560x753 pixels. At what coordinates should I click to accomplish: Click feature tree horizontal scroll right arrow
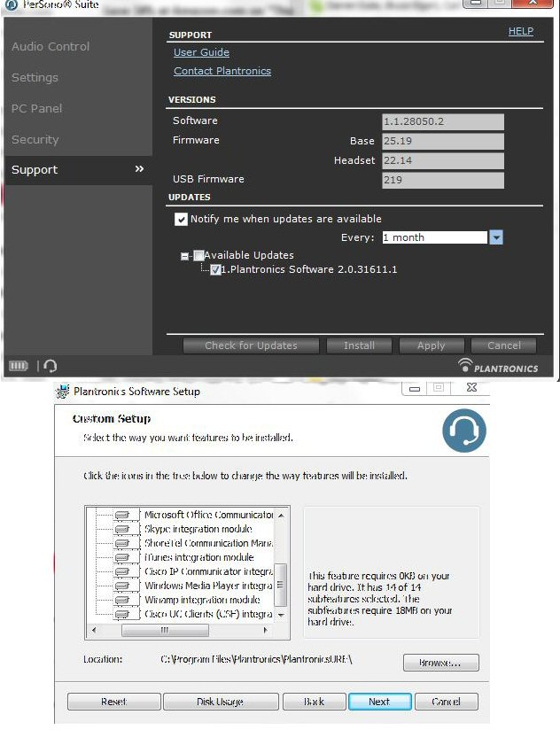[266, 630]
